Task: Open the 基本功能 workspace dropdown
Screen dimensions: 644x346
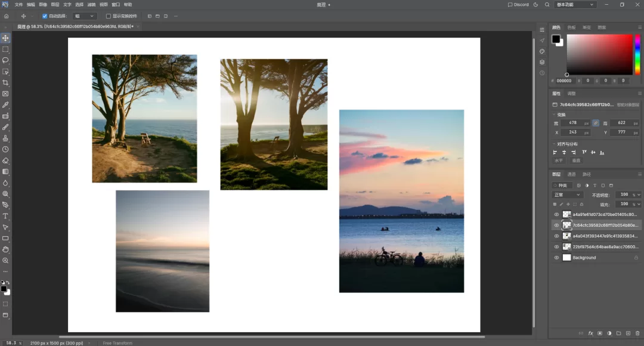Action: click(x=575, y=5)
